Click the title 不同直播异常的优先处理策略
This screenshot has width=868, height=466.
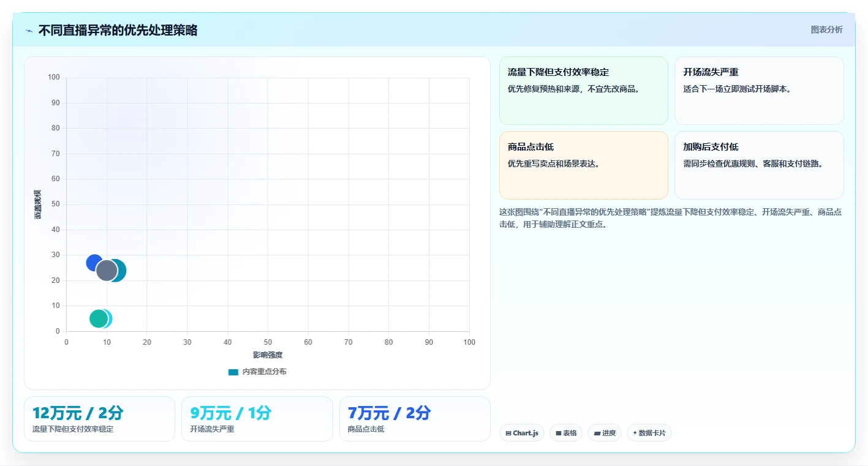pos(118,31)
